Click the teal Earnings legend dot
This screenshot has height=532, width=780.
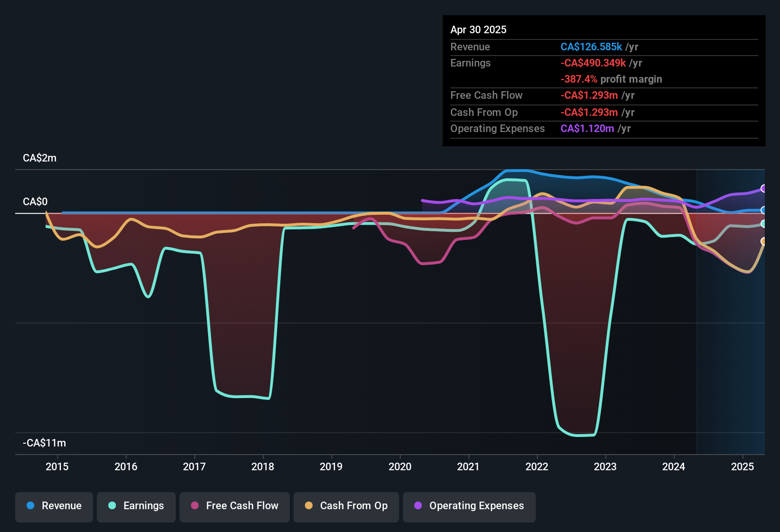[x=112, y=506]
